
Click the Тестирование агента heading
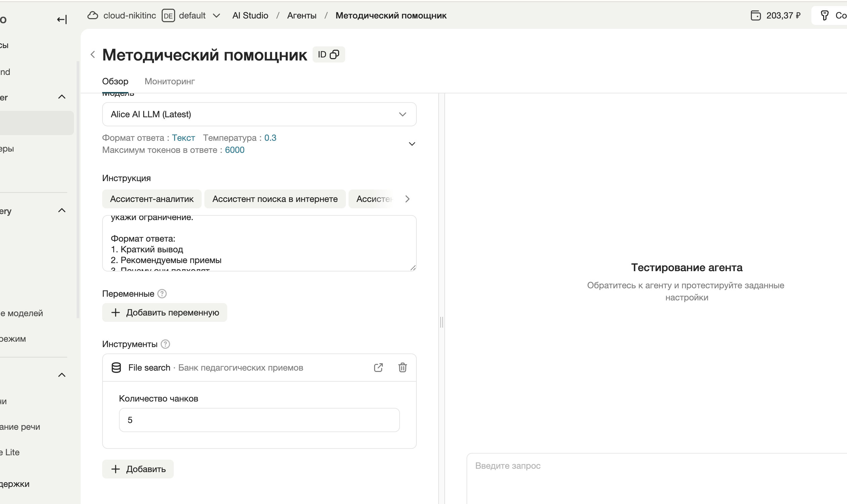pyautogui.click(x=687, y=267)
